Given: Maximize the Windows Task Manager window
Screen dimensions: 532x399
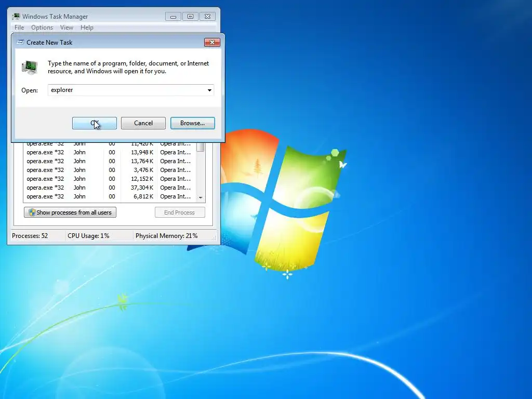Looking at the screenshot, I should pos(190,16).
